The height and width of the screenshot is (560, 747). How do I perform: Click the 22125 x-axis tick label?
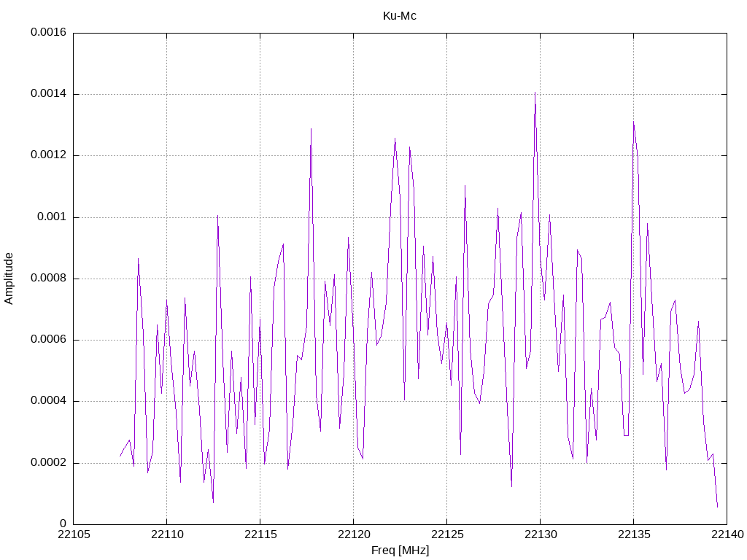coord(447,534)
